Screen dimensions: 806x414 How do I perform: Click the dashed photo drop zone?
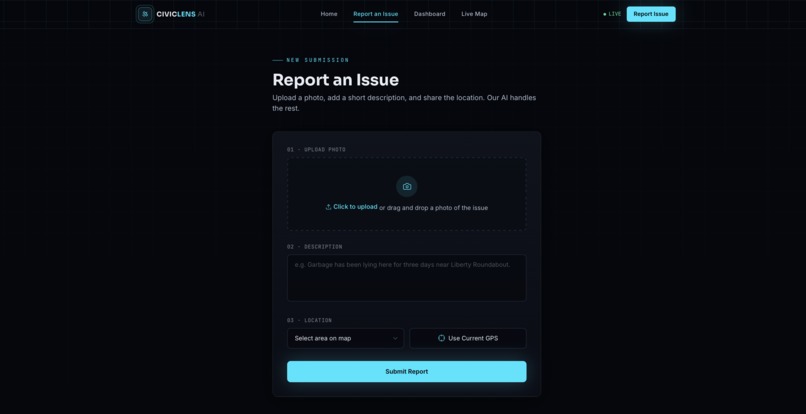[x=407, y=194]
